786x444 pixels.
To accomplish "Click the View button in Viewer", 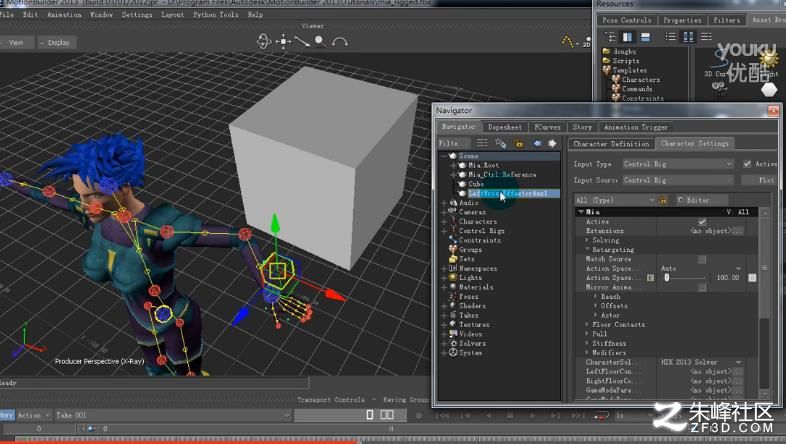I will [16, 43].
